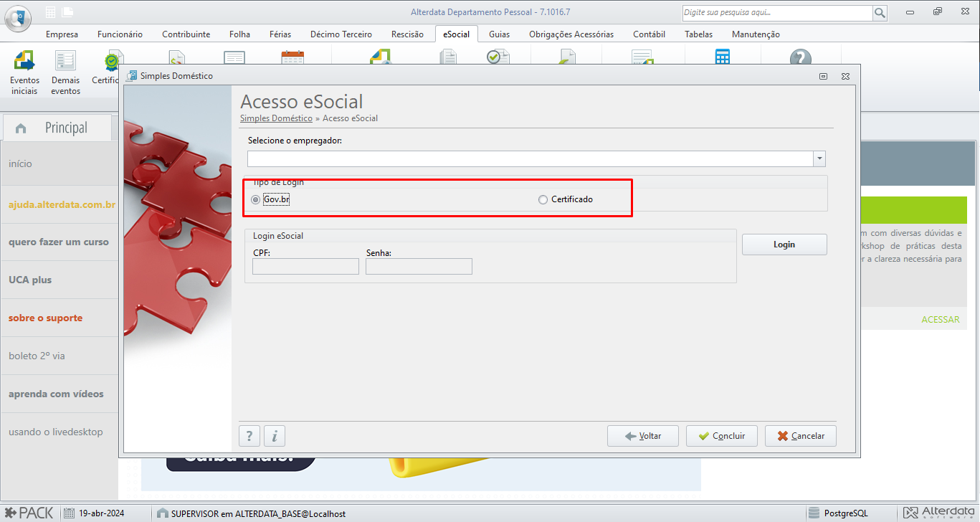Open the Contribuinte tab

click(186, 34)
